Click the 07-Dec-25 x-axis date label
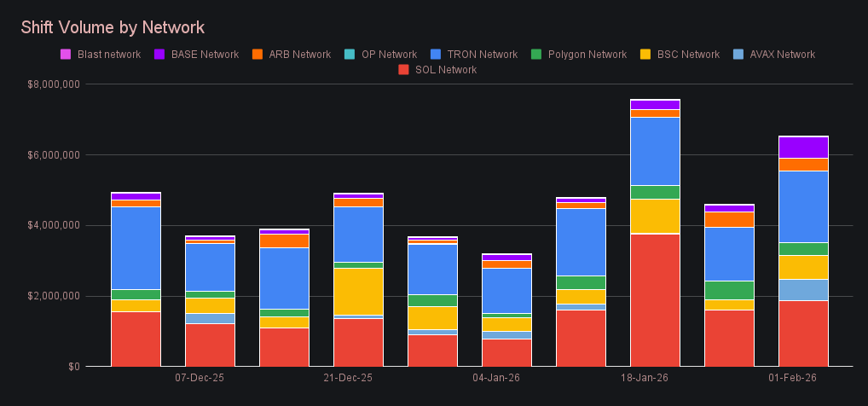The width and height of the screenshot is (868, 406). [x=200, y=378]
